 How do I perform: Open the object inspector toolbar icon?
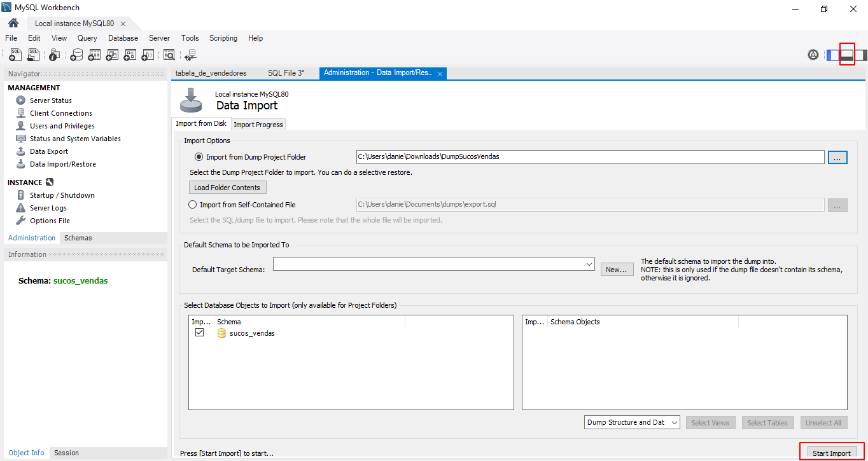pyautogui.click(x=55, y=55)
